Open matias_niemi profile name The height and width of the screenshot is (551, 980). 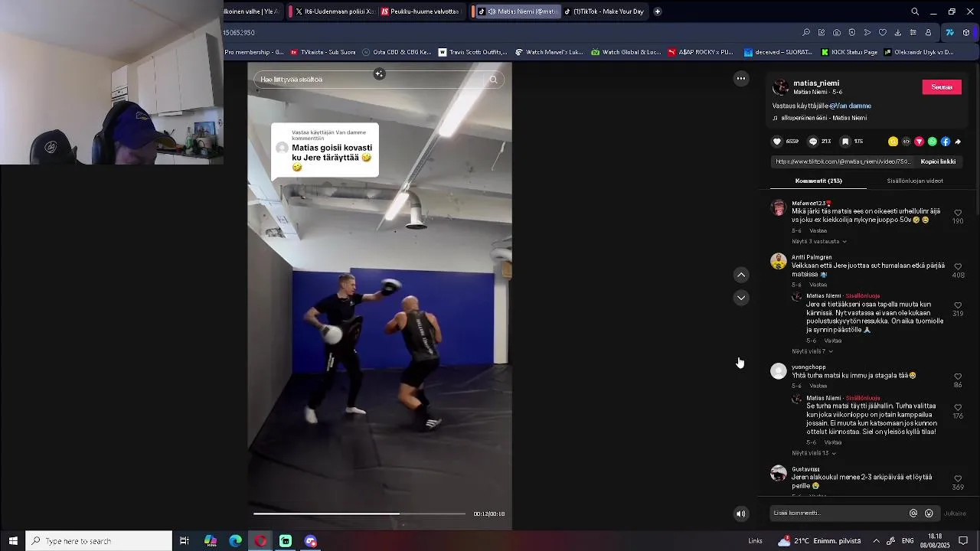[x=816, y=83]
